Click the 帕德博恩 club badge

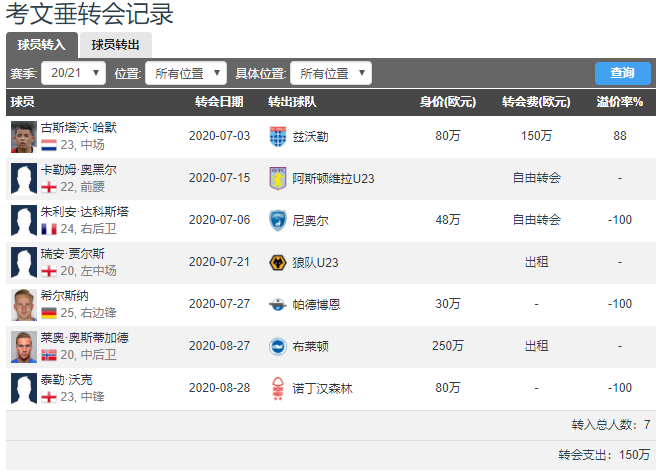(x=277, y=304)
